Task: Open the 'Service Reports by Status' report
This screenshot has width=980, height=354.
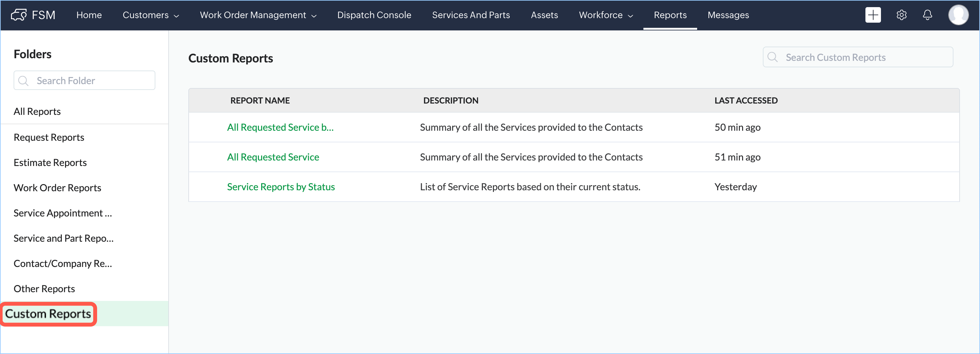Action: click(281, 187)
